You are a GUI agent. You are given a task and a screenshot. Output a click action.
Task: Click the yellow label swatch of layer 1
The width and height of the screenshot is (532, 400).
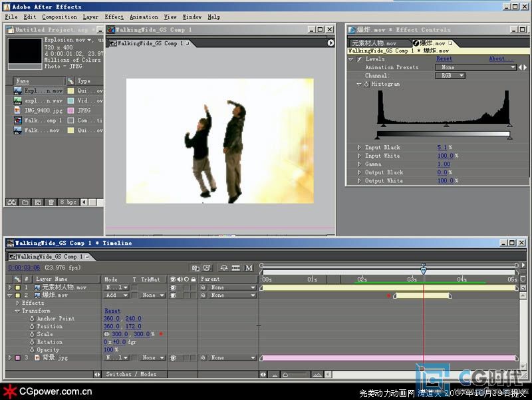click(17, 288)
